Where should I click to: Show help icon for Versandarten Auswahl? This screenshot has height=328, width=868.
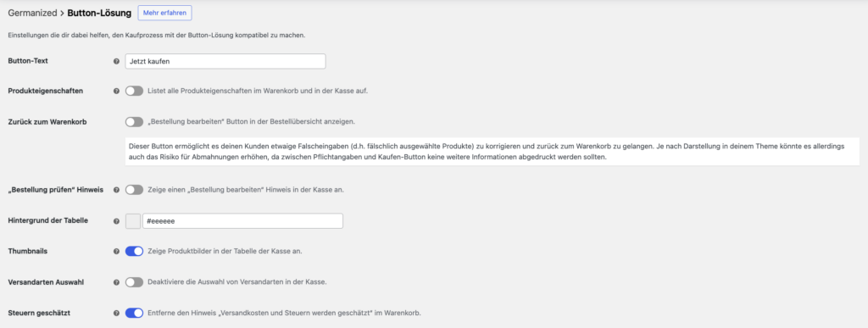pyautogui.click(x=116, y=282)
